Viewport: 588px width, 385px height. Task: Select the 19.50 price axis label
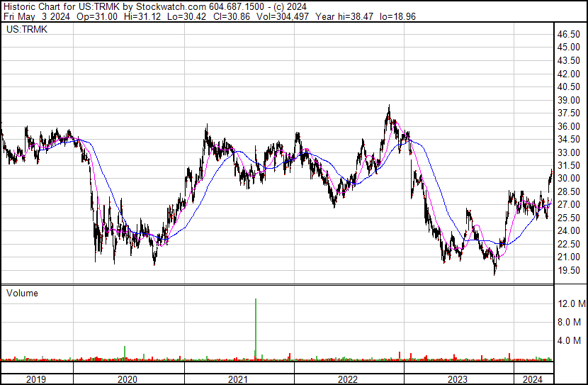pos(569,270)
